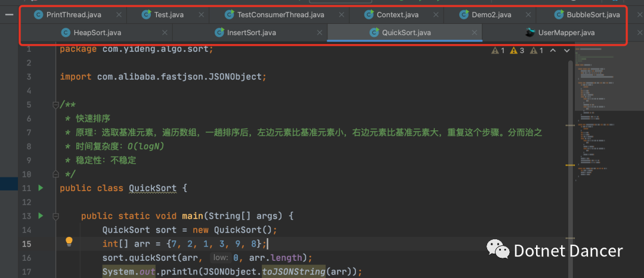Switch to HeapSort.java tab

pos(97,32)
